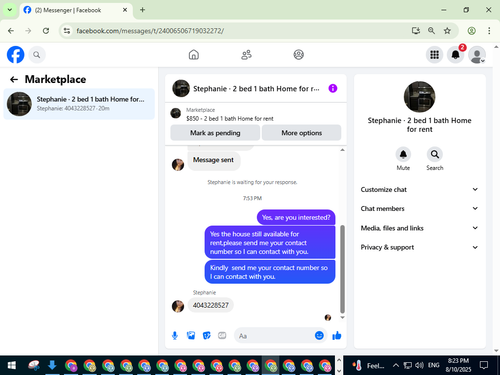Reload the page
The image size is (500, 375).
[46, 31]
